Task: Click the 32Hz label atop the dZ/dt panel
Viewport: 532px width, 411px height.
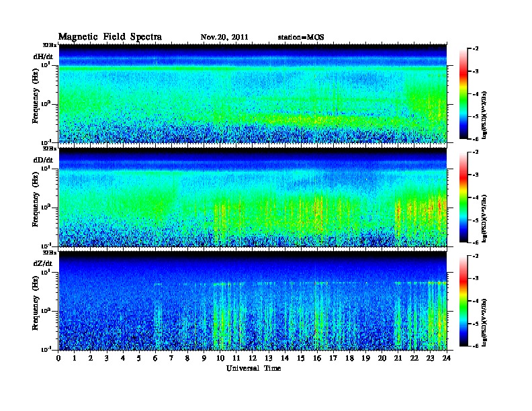Action: pyautogui.click(x=50, y=253)
